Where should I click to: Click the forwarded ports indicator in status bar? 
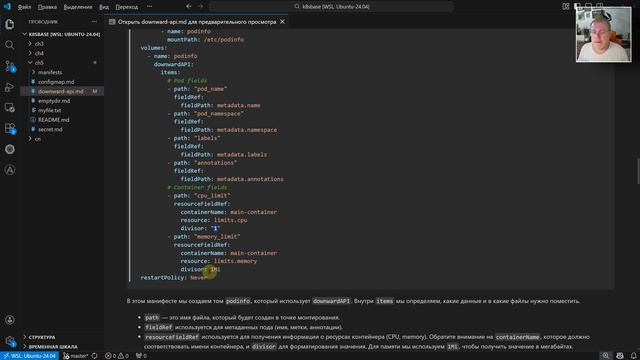tap(141, 356)
